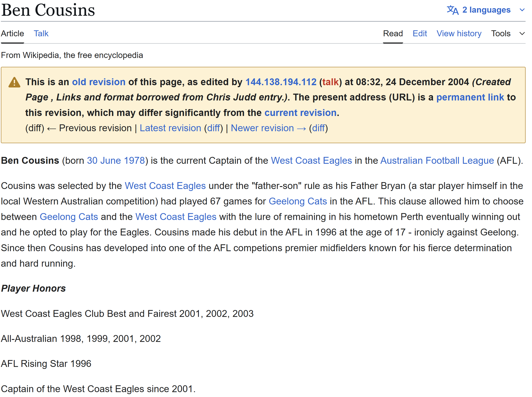
Task: Select the Article tab
Action: [x=12, y=33]
